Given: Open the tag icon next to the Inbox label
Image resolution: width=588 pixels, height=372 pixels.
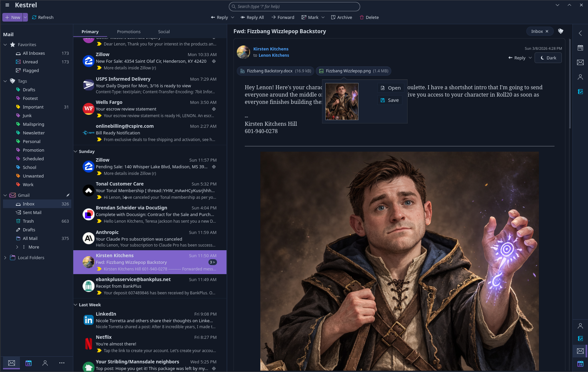Looking at the screenshot, I should click(x=560, y=31).
